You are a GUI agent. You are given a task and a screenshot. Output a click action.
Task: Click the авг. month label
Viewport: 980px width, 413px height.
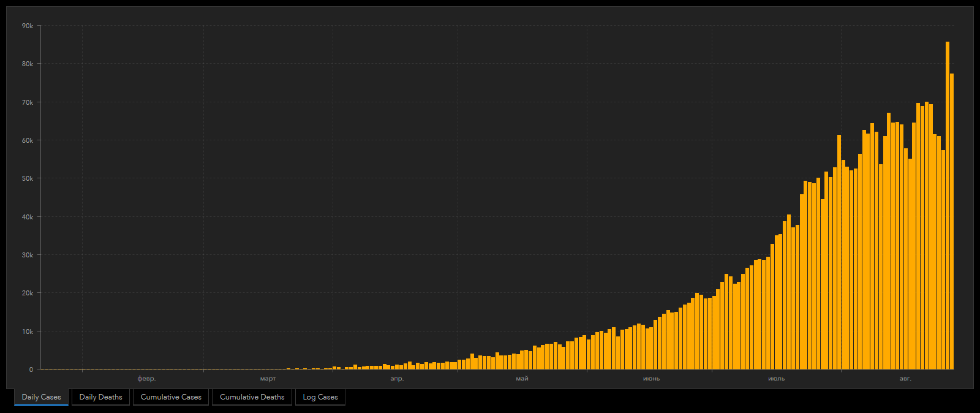click(x=905, y=379)
